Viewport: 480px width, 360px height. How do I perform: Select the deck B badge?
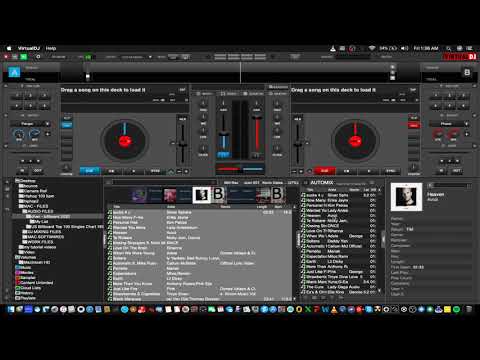tap(467, 72)
